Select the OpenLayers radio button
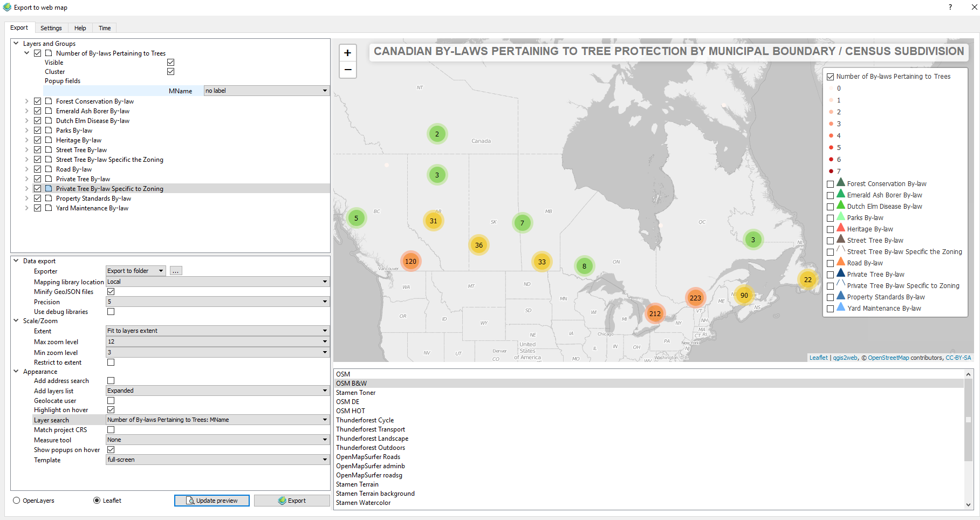The width and height of the screenshot is (980, 520). (17, 501)
